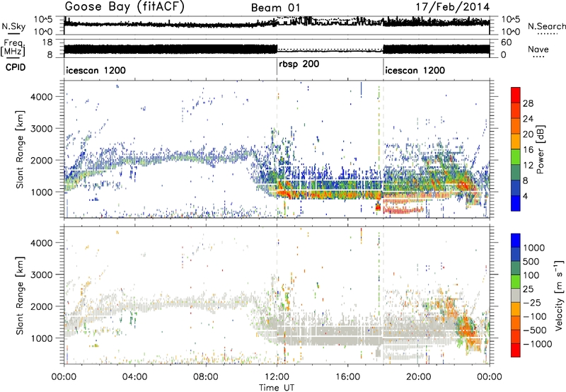Click the '08:00' time tick label

pyautogui.click(x=206, y=377)
